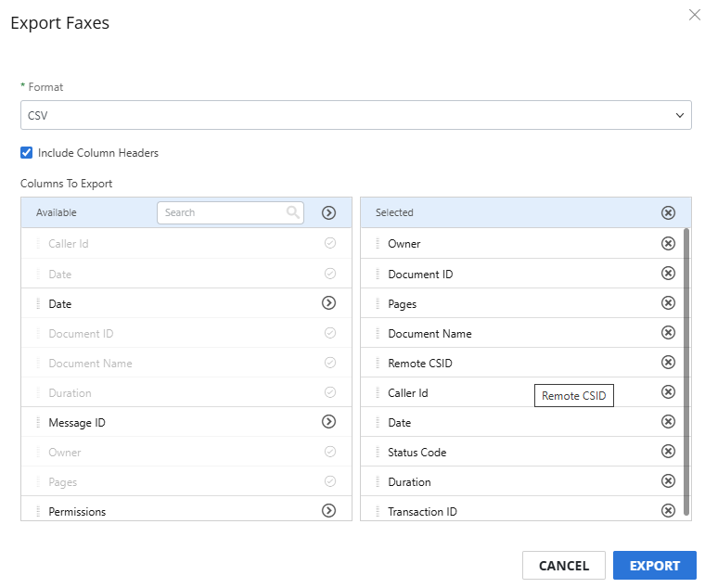Remove Status Code from selected columns

pyautogui.click(x=668, y=451)
